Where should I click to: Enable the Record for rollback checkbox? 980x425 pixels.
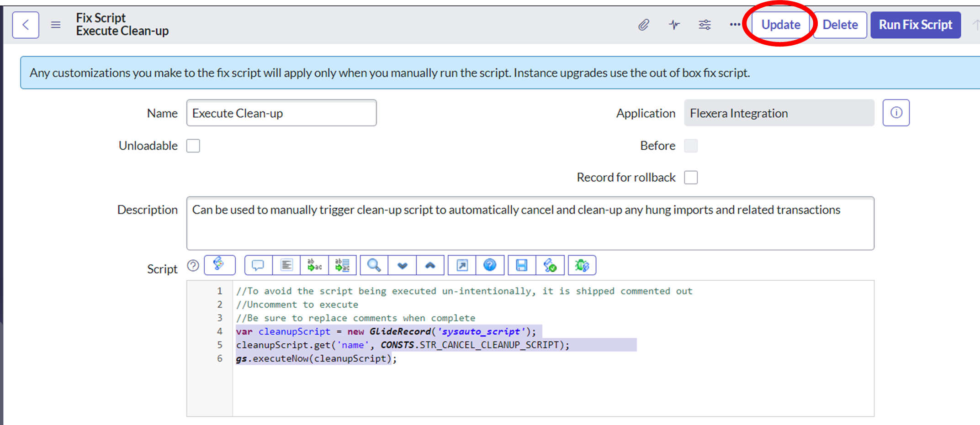691,177
